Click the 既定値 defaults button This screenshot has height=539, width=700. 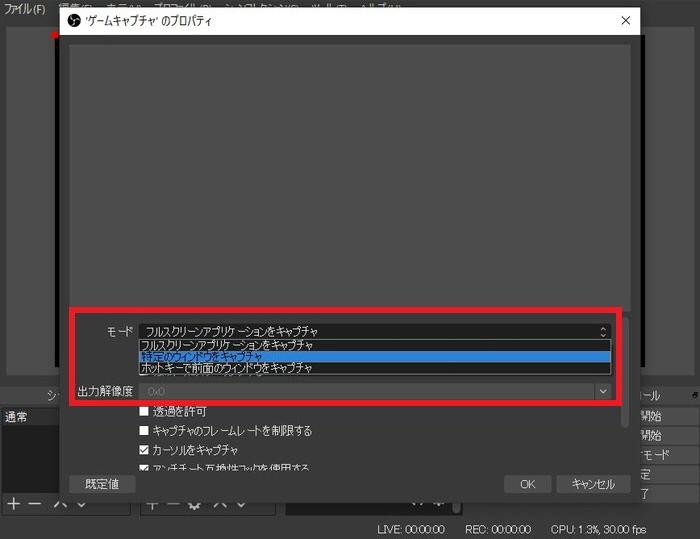[x=102, y=484]
